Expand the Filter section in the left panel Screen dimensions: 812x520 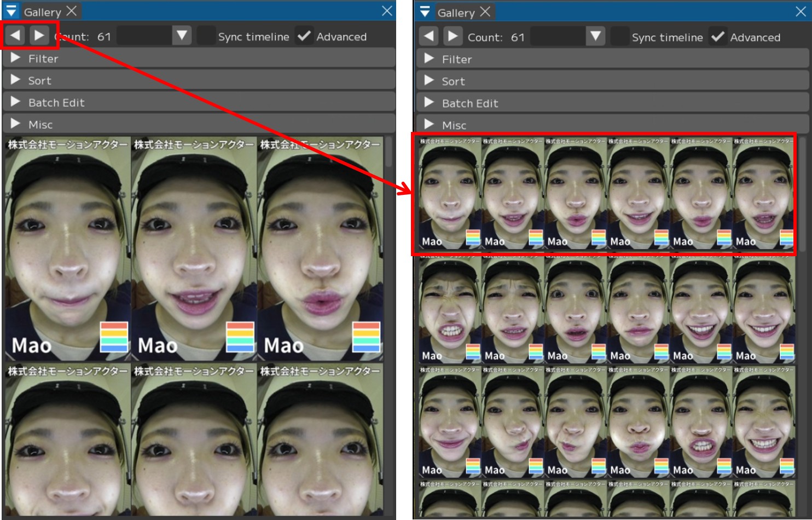coord(16,58)
